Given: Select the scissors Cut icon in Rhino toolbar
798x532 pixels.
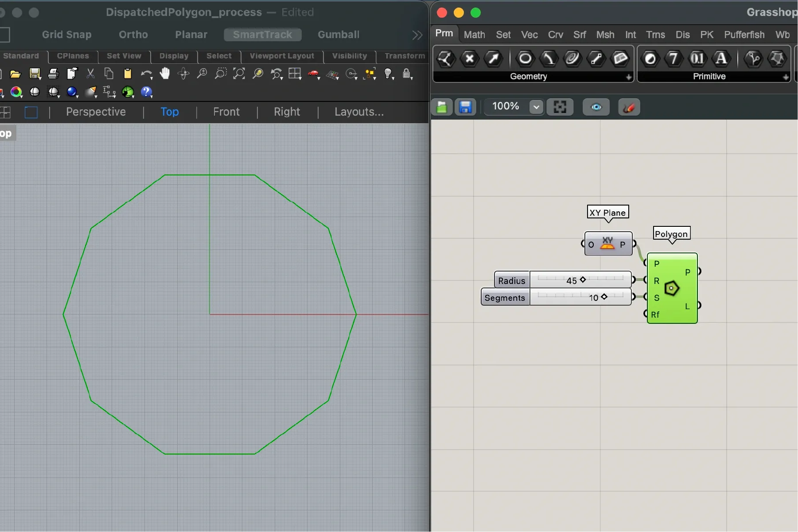Looking at the screenshot, I should (90, 74).
